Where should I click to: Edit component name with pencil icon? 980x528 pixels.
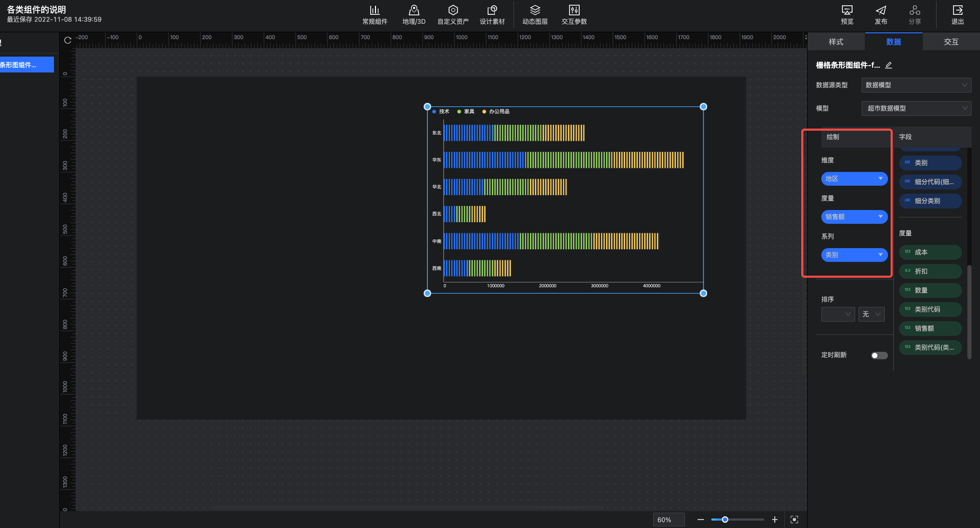(x=889, y=65)
